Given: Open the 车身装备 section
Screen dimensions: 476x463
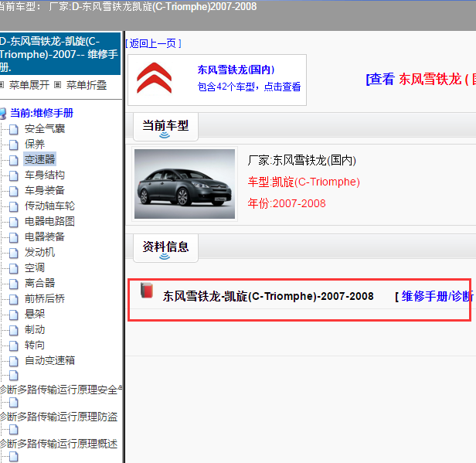Looking at the screenshot, I should [x=45, y=190].
